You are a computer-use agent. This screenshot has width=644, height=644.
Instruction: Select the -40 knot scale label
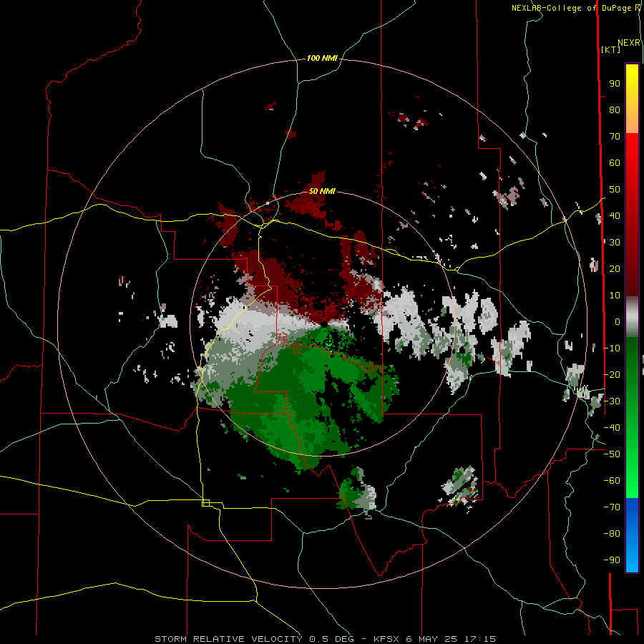(612, 428)
